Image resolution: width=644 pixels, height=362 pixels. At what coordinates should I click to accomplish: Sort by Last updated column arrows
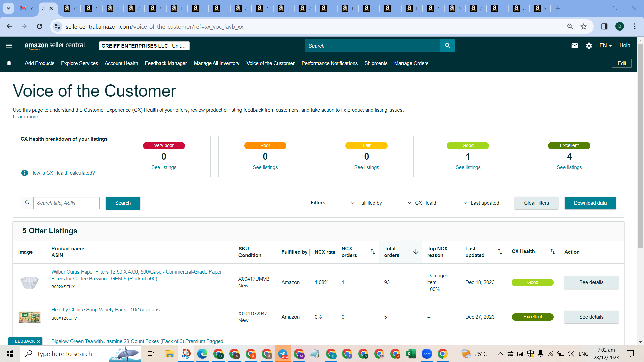click(x=500, y=252)
